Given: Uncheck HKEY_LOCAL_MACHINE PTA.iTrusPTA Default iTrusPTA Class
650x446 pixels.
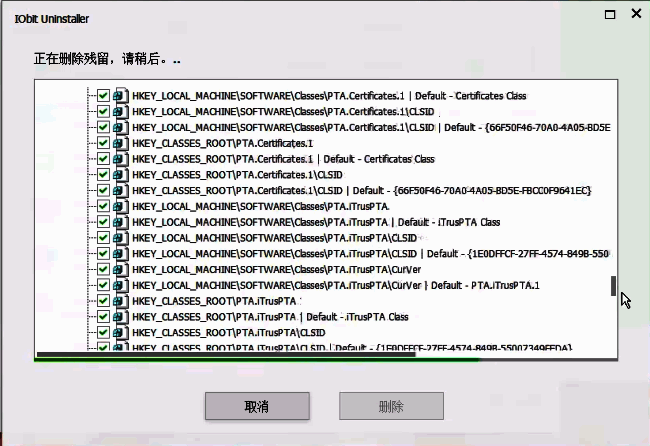Looking at the screenshot, I should (103, 222).
